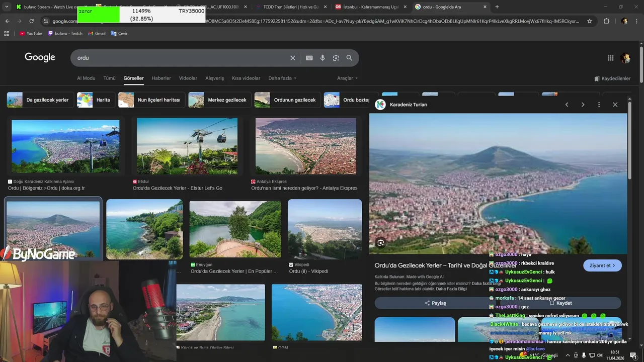Open the volume control in the system tray

[600, 355]
